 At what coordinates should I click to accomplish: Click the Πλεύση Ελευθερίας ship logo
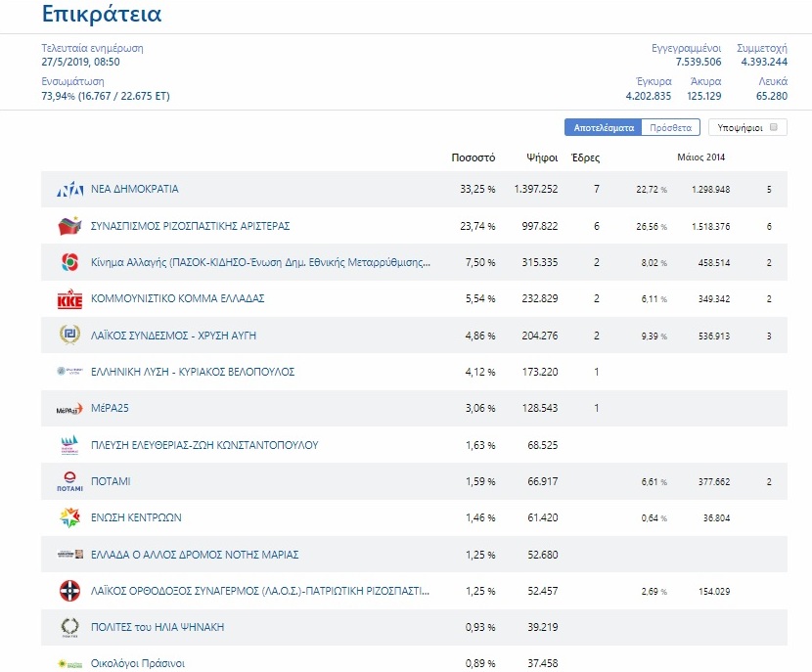(69, 445)
